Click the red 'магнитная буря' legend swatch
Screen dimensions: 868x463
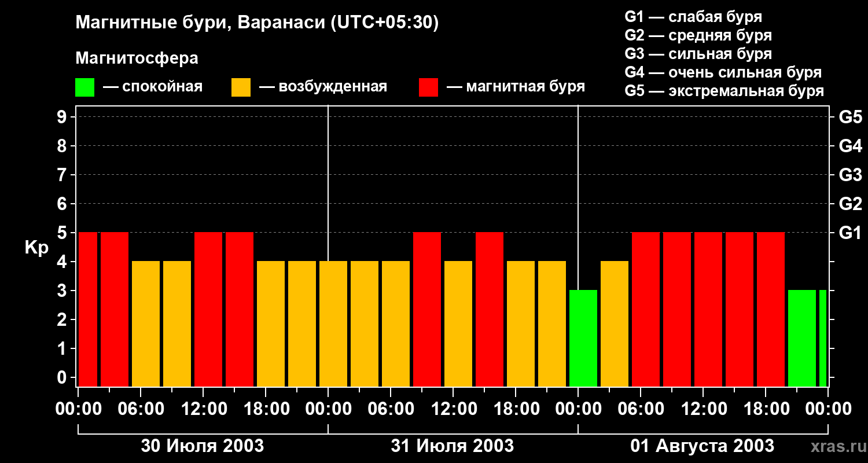tap(428, 87)
